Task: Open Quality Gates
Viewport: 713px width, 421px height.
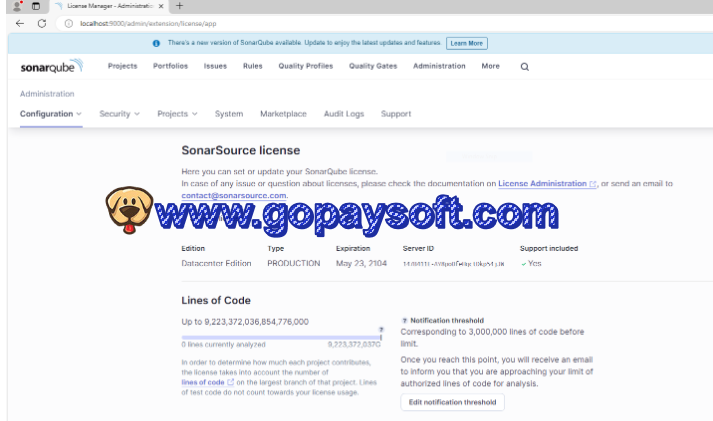Action: [x=373, y=66]
